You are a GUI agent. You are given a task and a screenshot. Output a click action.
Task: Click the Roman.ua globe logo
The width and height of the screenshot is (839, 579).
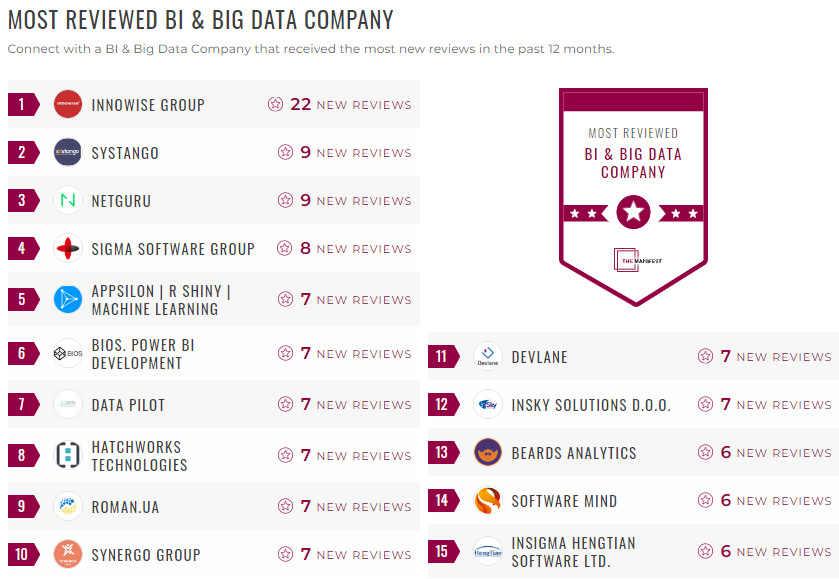[x=66, y=505]
